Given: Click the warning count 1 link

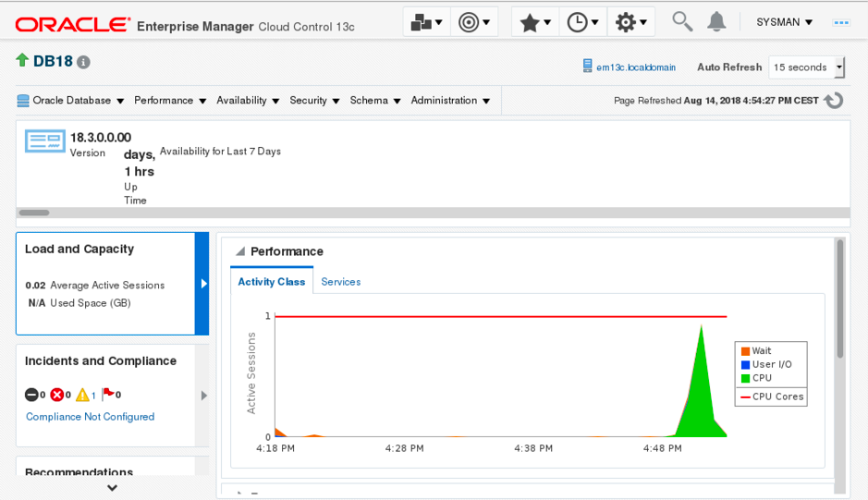Looking at the screenshot, I should pos(93,396).
